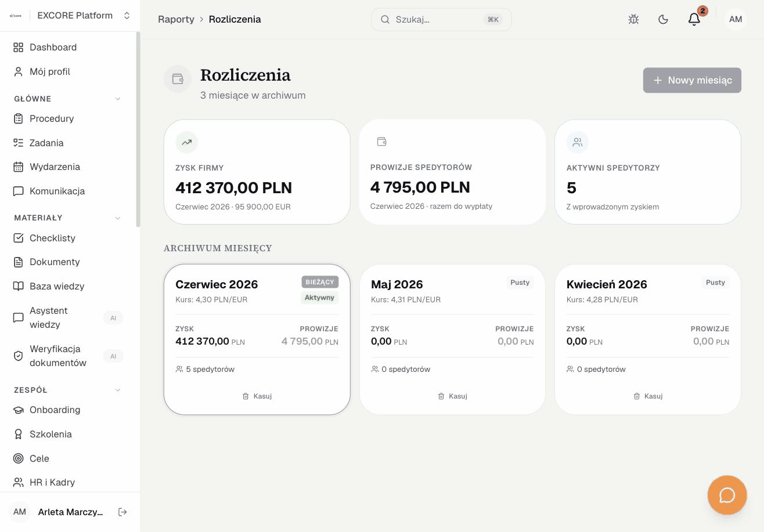Toggle dark mode moon icon
The image size is (764, 532).
[663, 19]
